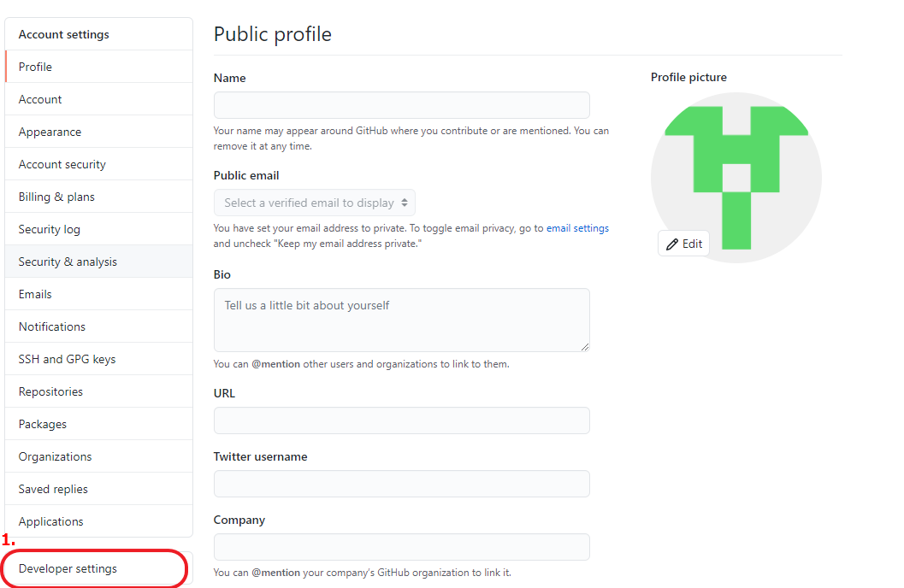Open the Saved replies page

tap(98, 489)
